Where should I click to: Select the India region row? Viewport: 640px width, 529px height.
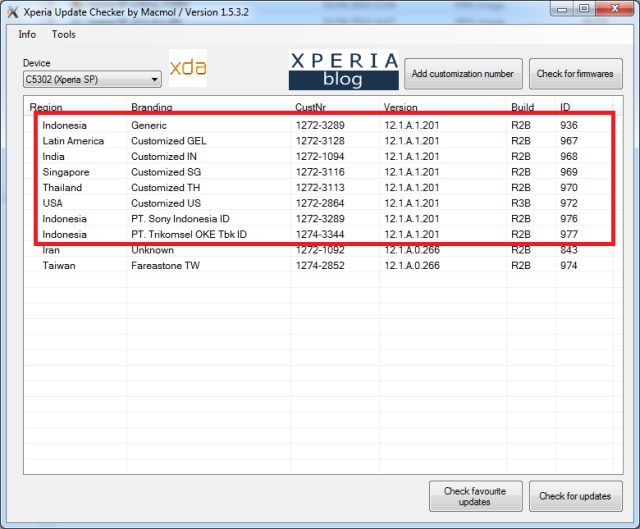click(x=320, y=156)
